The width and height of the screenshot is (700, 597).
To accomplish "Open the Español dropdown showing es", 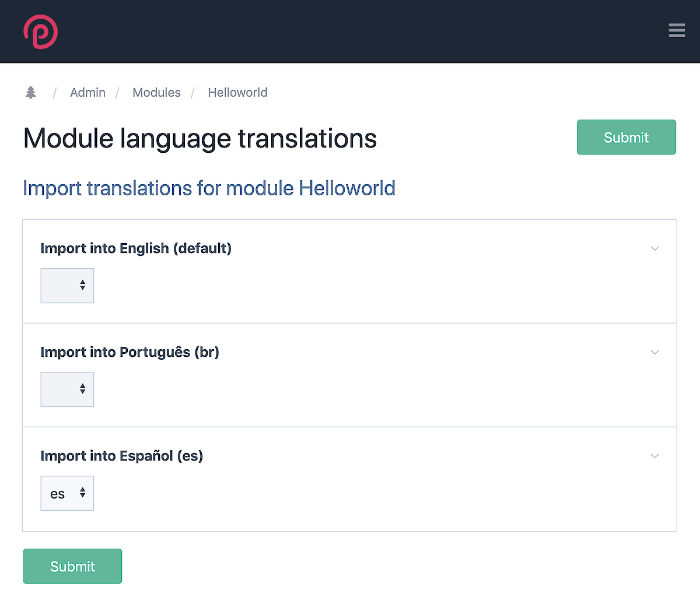I will (x=67, y=493).
